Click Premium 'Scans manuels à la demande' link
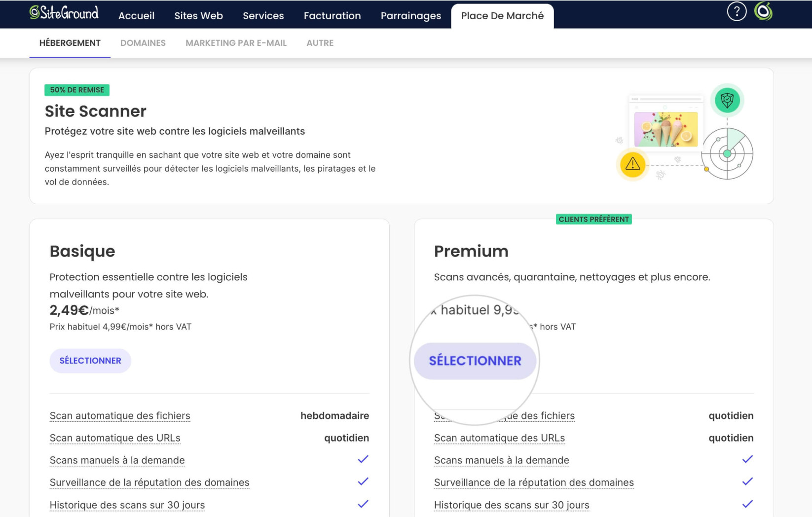The image size is (812, 517). click(502, 460)
